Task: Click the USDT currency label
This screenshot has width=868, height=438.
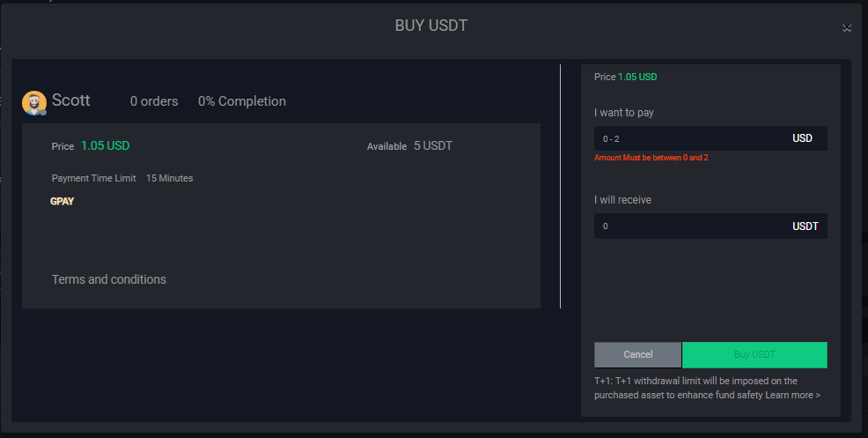Action: coord(805,226)
